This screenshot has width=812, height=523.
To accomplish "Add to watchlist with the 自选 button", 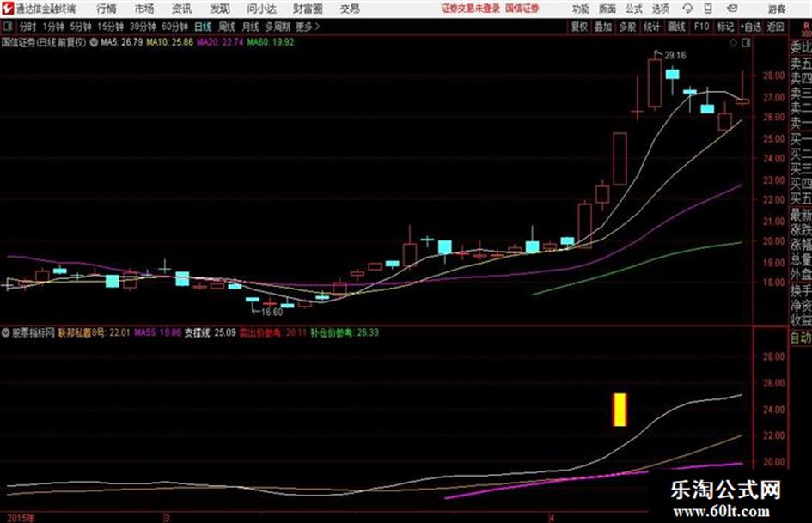I will pos(751,27).
